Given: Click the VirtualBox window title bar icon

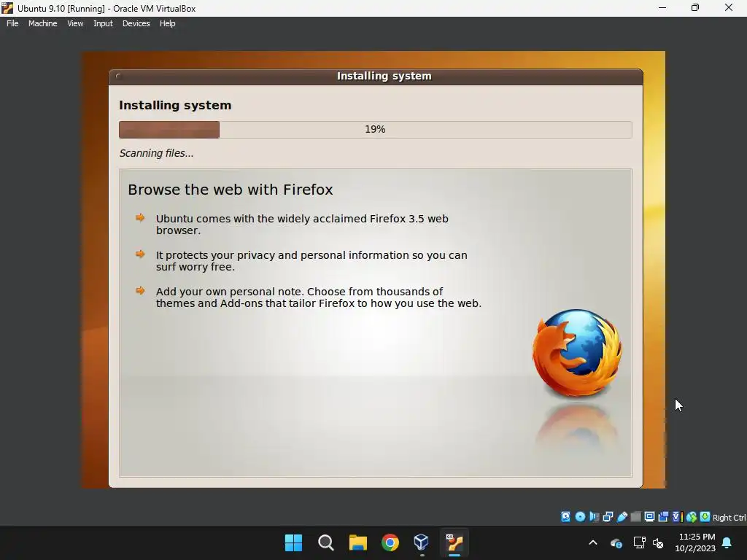Looking at the screenshot, I should pos(7,8).
